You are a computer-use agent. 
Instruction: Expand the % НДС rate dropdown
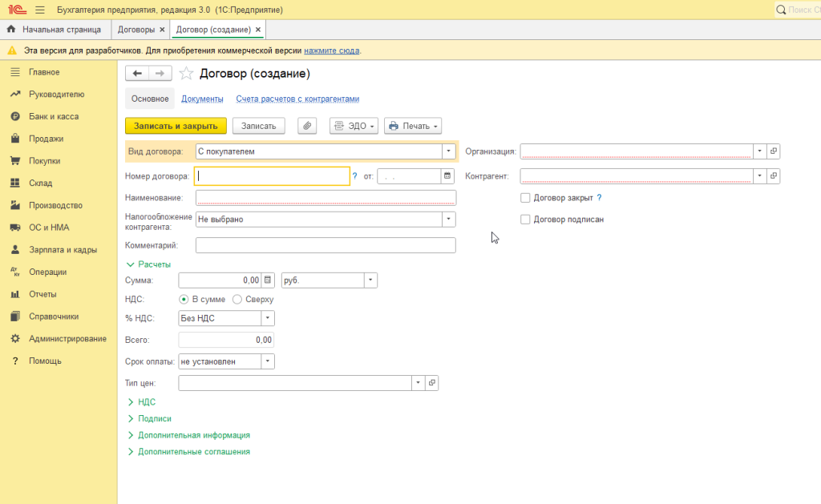267,318
